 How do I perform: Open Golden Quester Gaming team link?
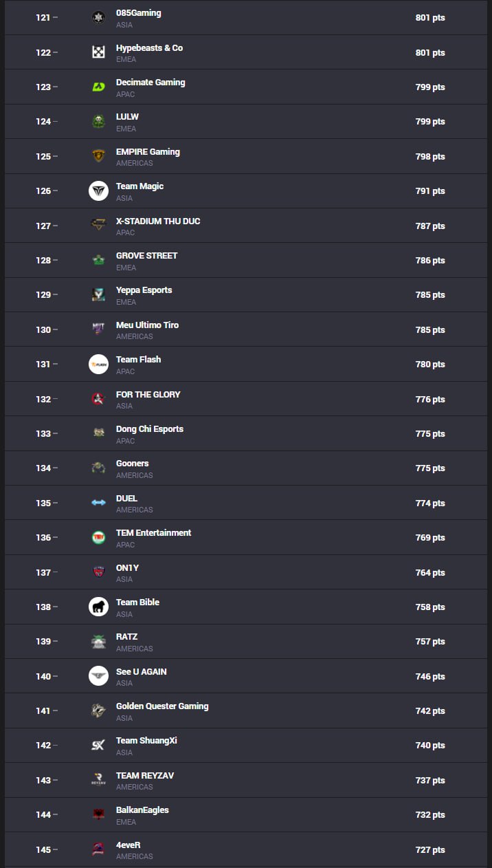(162, 706)
